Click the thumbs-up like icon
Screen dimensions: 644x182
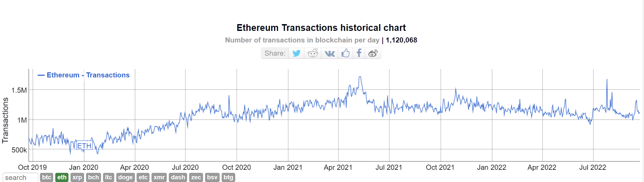pyautogui.click(x=345, y=53)
